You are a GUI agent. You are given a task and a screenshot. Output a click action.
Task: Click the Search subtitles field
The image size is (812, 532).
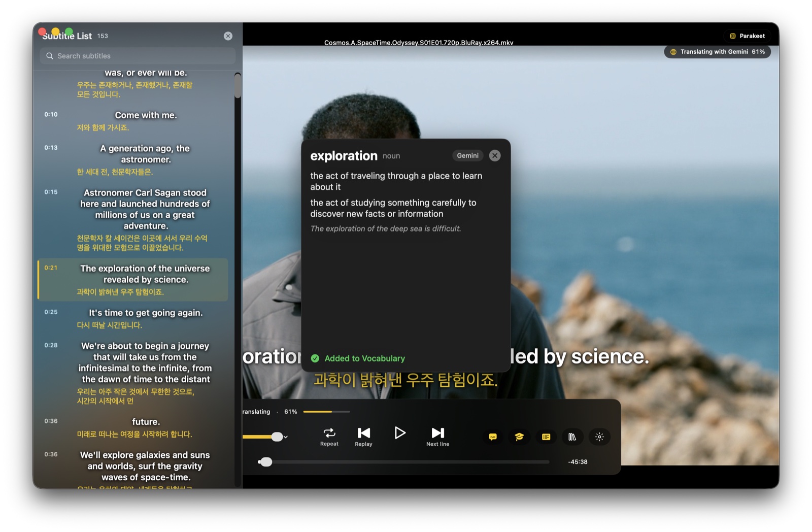pos(138,56)
